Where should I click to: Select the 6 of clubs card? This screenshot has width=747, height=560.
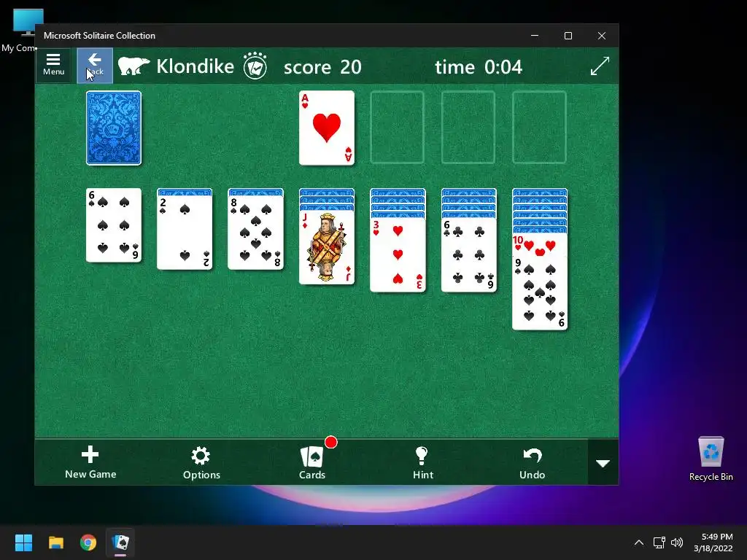point(469,254)
